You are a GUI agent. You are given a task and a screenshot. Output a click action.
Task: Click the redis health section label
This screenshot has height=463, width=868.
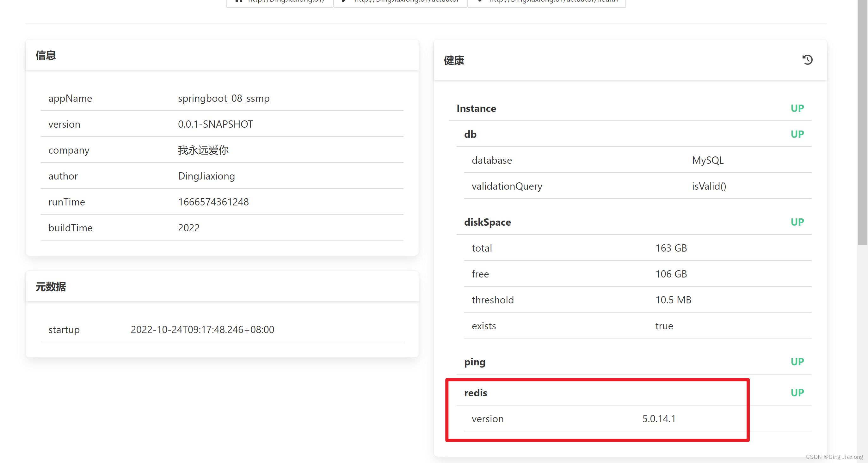476,393
